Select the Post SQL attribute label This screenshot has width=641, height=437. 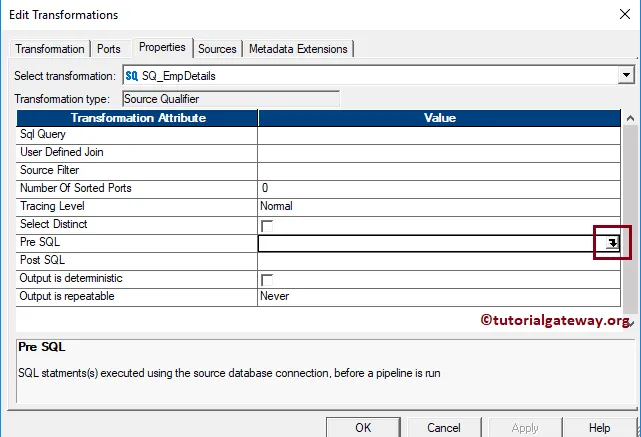pos(43,260)
